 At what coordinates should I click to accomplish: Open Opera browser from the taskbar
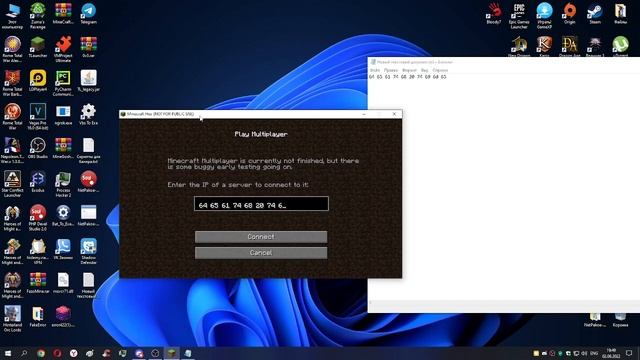[x=57, y=353]
